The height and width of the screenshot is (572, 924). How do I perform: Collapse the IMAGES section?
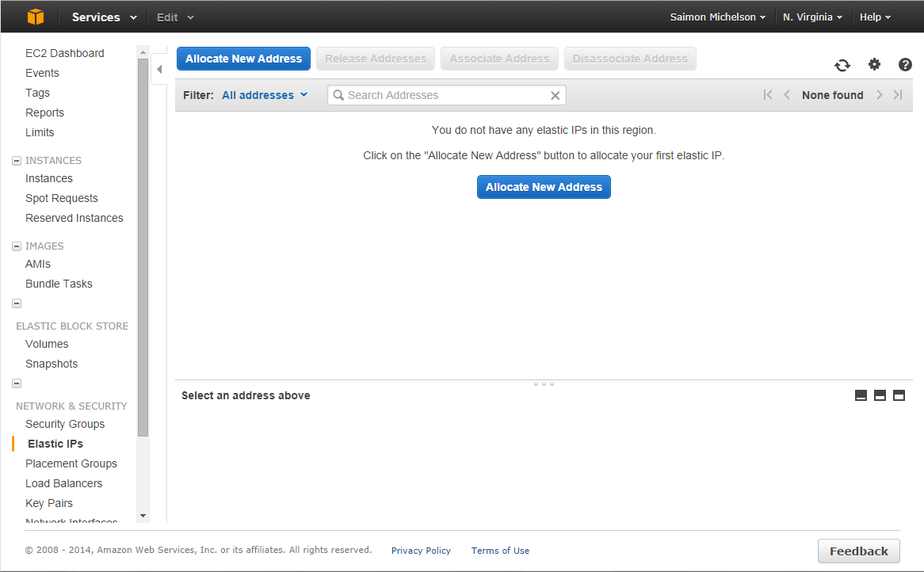[x=17, y=246]
